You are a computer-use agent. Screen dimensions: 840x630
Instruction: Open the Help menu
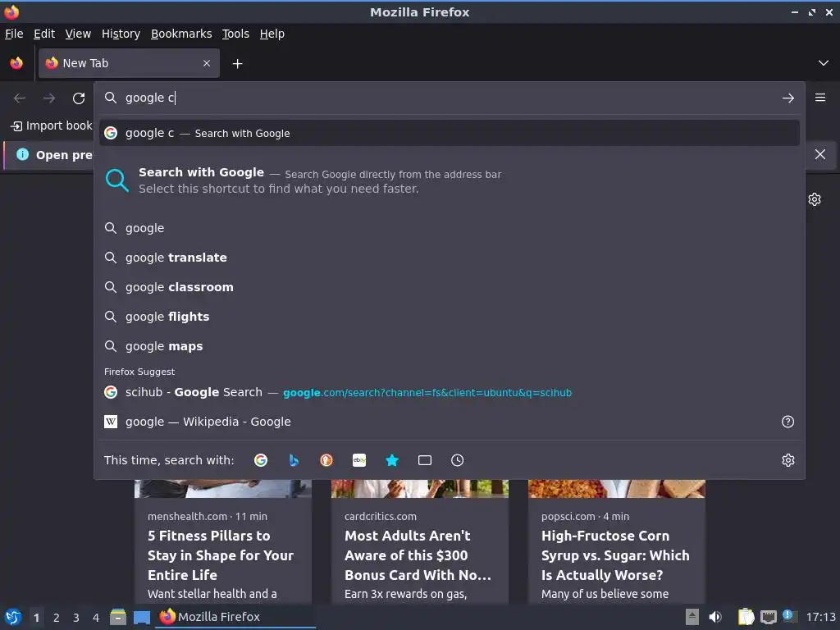pyautogui.click(x=272, y=34)
